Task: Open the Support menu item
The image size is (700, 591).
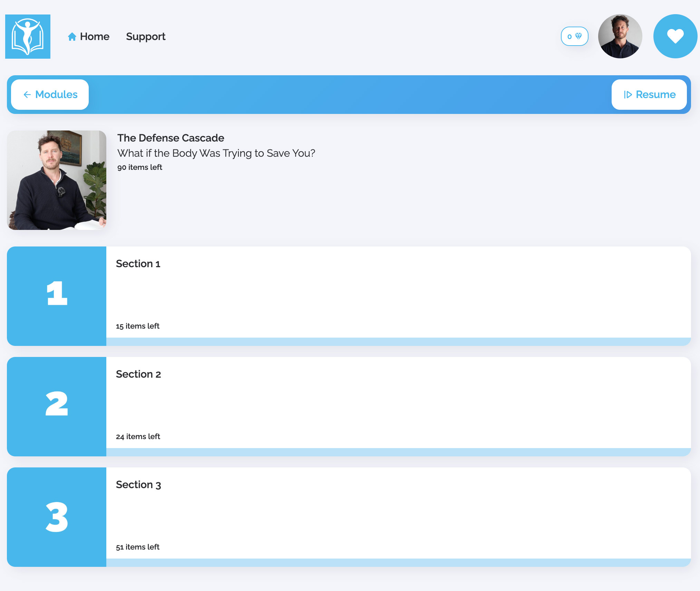Action: pyautogui.click(x=146, y=37)
